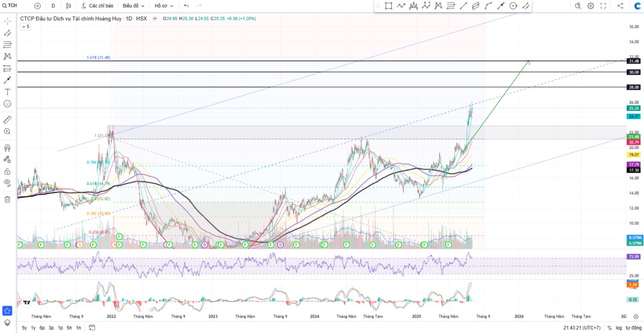Open chart settings gear
This screenshot has height=333, width=644.
pyautogui.click(x=591, y=6)
